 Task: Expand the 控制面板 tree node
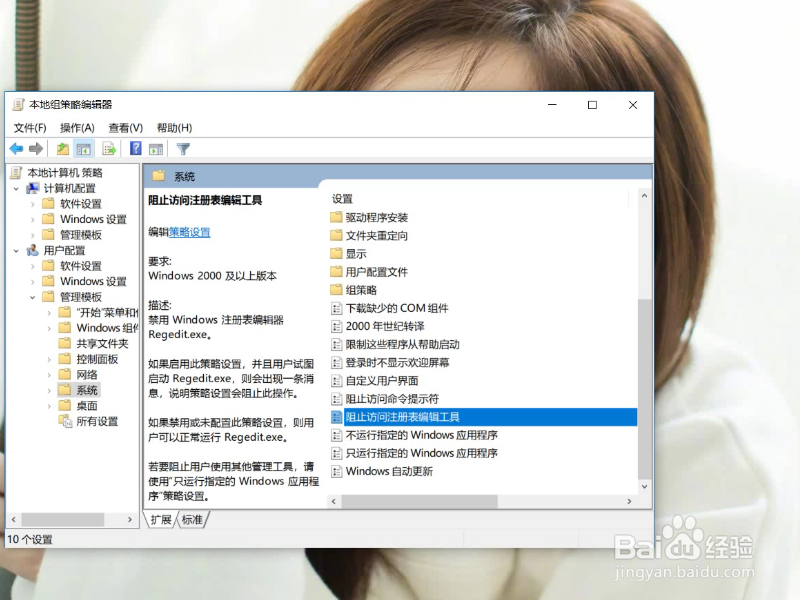49,359
